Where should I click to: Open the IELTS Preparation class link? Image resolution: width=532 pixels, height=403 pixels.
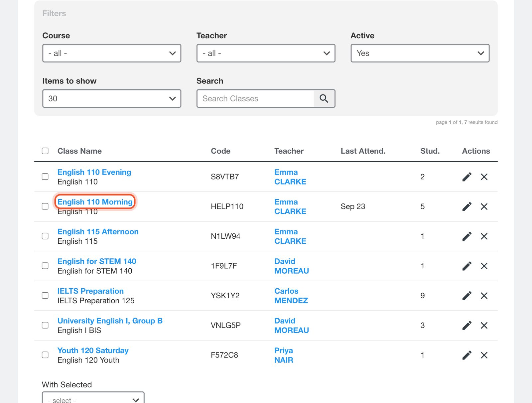click(90, 291)
